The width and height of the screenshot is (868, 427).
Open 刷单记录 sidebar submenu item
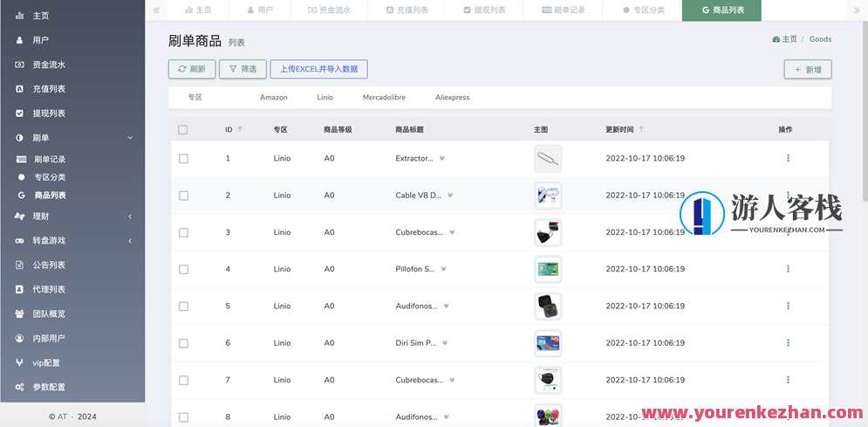click(72, 159)
